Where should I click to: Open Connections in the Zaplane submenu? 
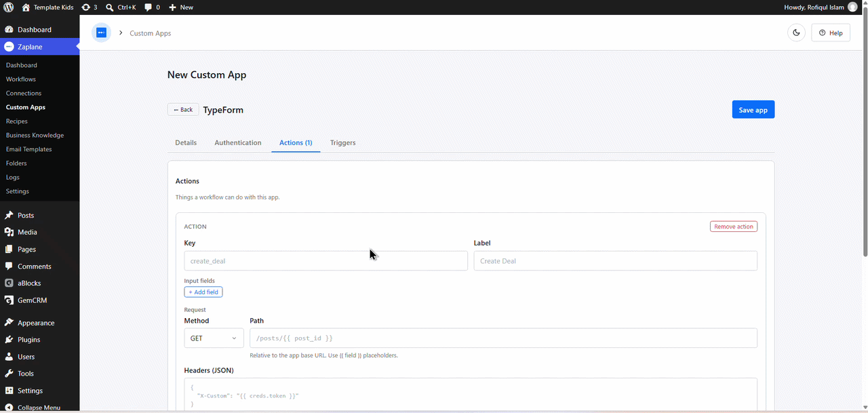click(x=24, y=93)
